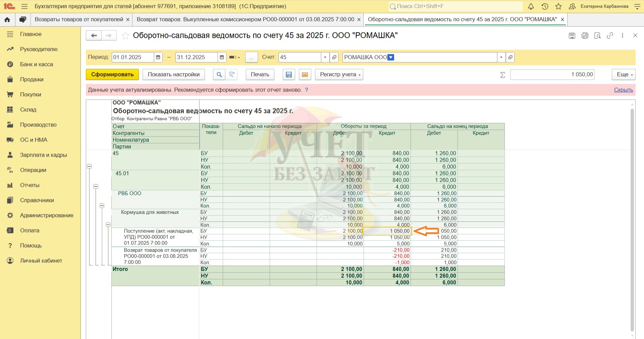Add report to favorites via title star
Viewport: 644px width, 339px height.
(125, 36)
